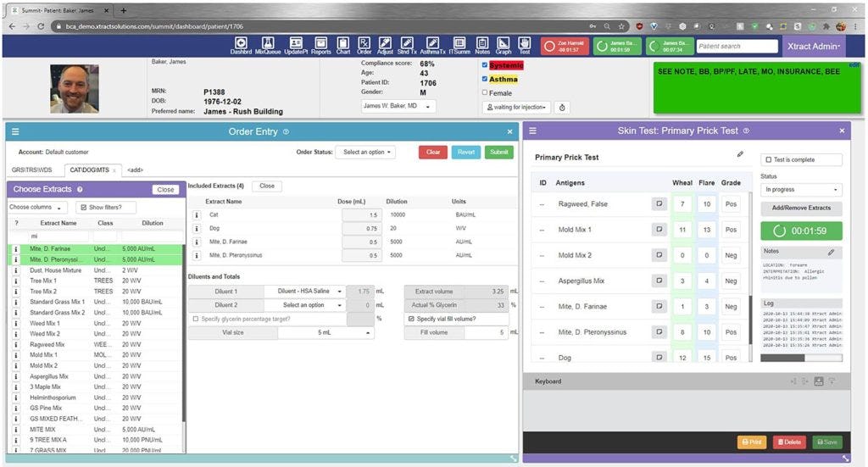The image size is (868, 467).
Task: Open the Reports icon
Action: tap(321, 46)
